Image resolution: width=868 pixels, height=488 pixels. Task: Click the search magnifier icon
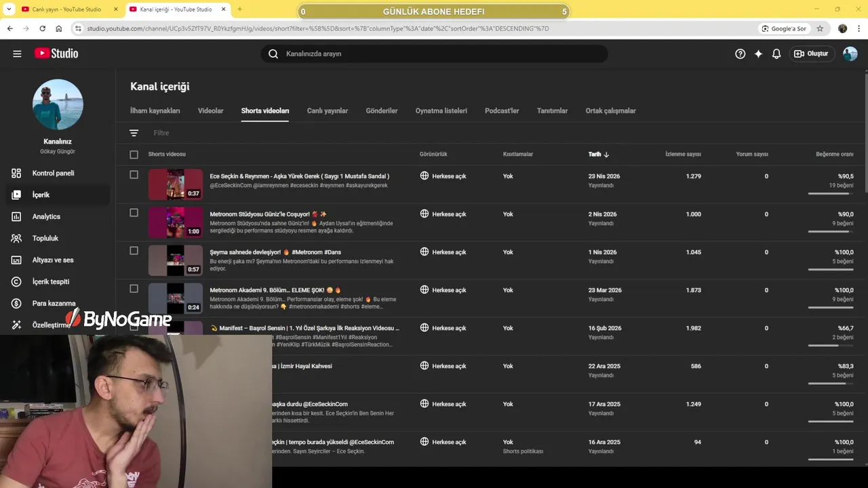pyautogui.click(x=273, y=54)
